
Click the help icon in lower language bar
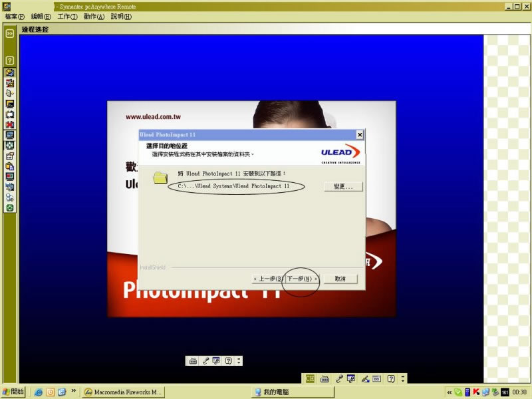[x=391, y=378]
